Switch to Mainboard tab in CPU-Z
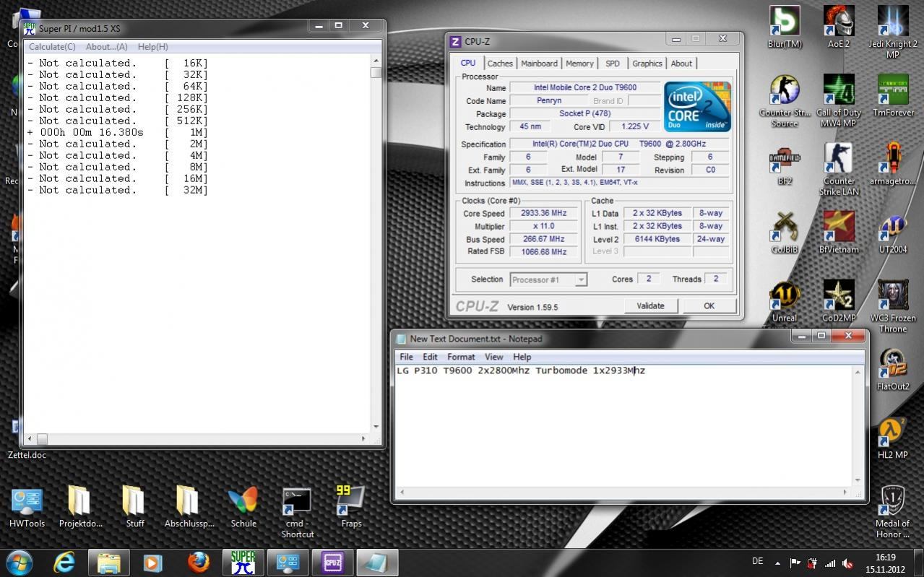This screenshot has width=924, height=577. point(539,64)
